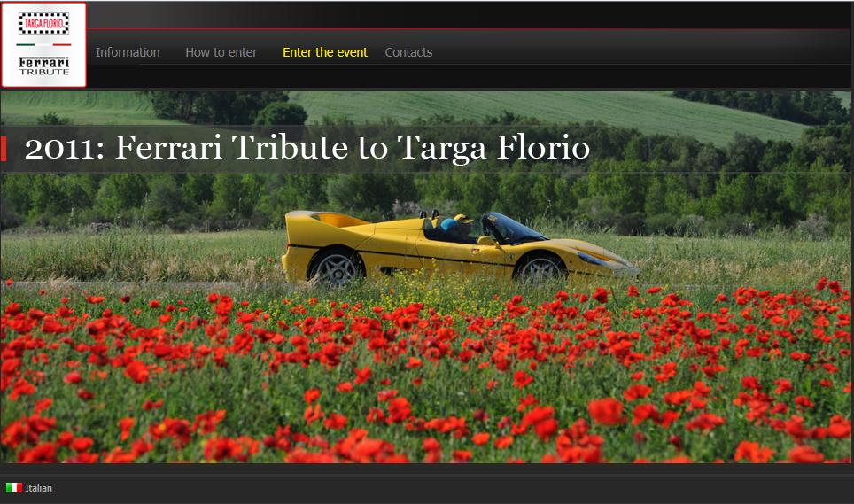Open the How to enter page
Viewport: 854px width, 504px height.
click(x=221, y=52)
